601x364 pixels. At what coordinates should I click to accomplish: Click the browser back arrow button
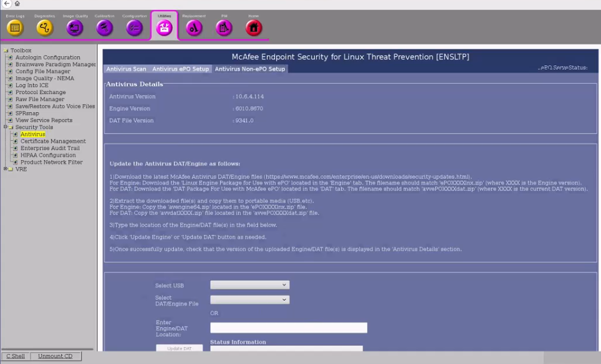click(x=7, y=4)
